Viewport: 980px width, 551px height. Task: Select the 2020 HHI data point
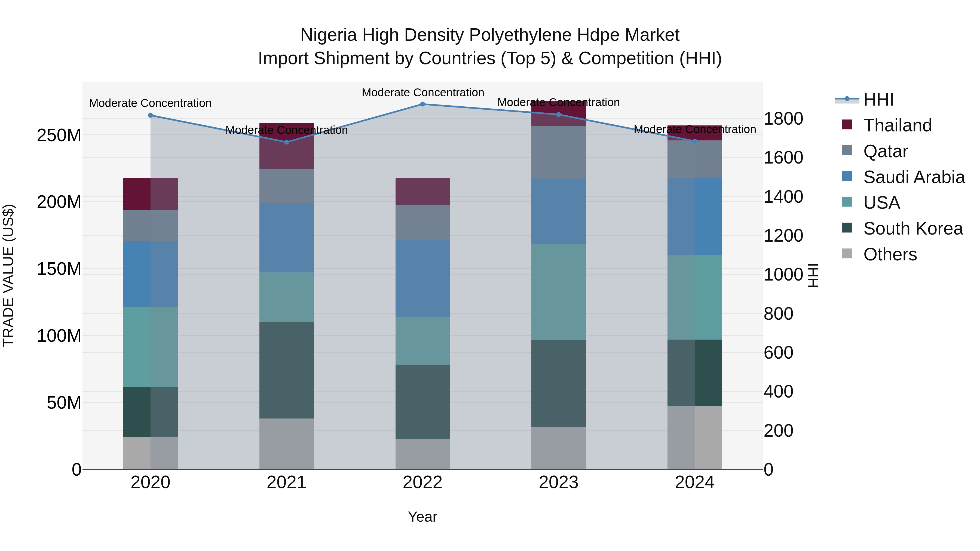click(150, 115)
